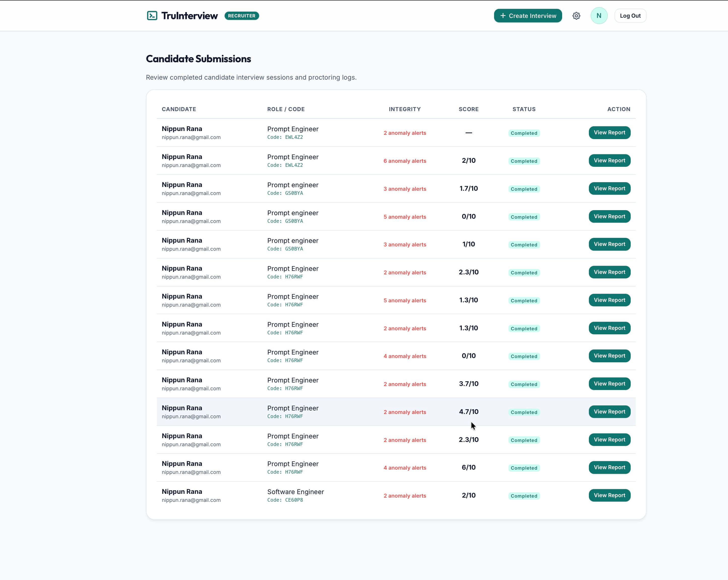This screenshot has width=728, height=580.
Task: View Report for the 6 anomaly alerts submission
Action: 609,160
